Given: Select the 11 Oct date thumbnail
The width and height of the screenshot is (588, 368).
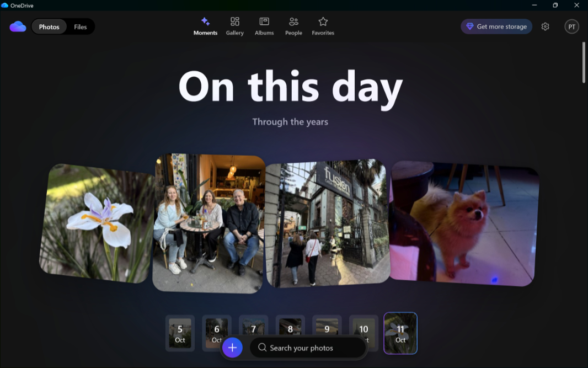Looking at the screenshot, I should point(400,333).
